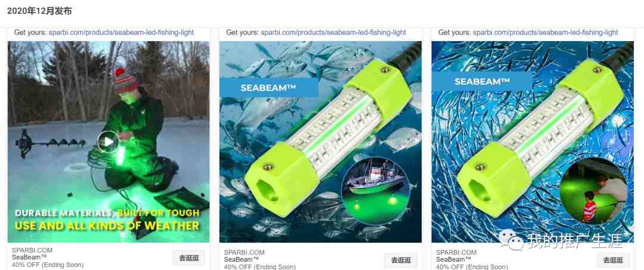This screenshot has height=270, width=644.
Task: Click 去逛逛 button on the middle ad
Action: (x=401, y=260)
